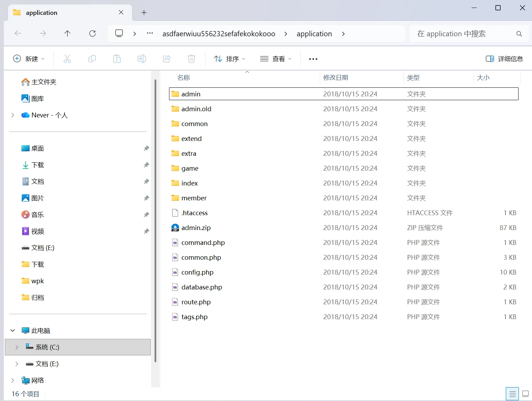This screenshot has height=401, width=532.
Task: Expand the 网络 tree node
Action: [13, 380]
